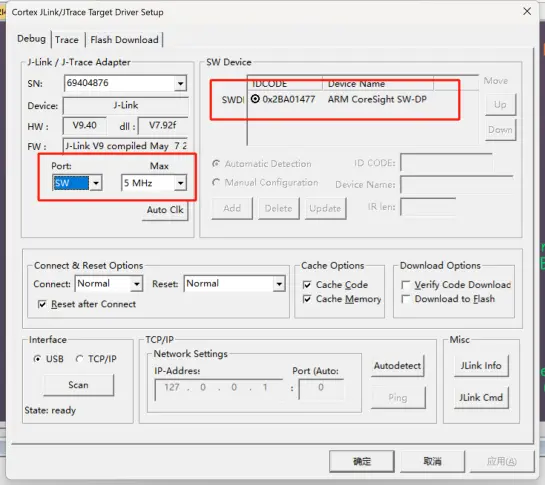Expand the SN serial number dropdown
Image resolution: width=545 pixels, height=485 pixels.
(x=180, y=83)
